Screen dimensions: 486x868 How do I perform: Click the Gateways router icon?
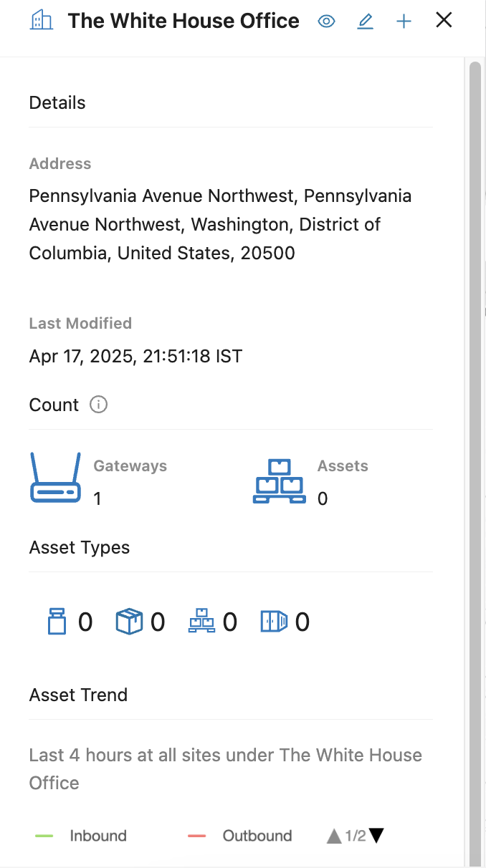coord(55,478)
